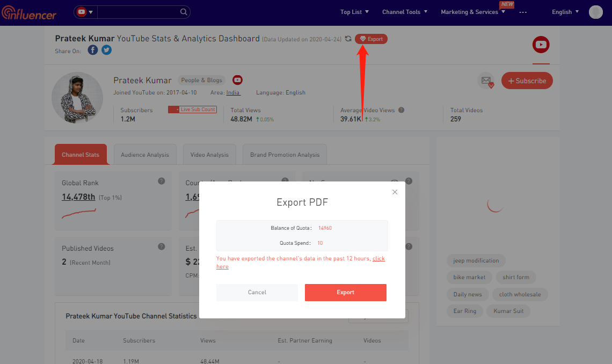
Task: Click the Est. Partner Earning column header
Action: point(305,340)
